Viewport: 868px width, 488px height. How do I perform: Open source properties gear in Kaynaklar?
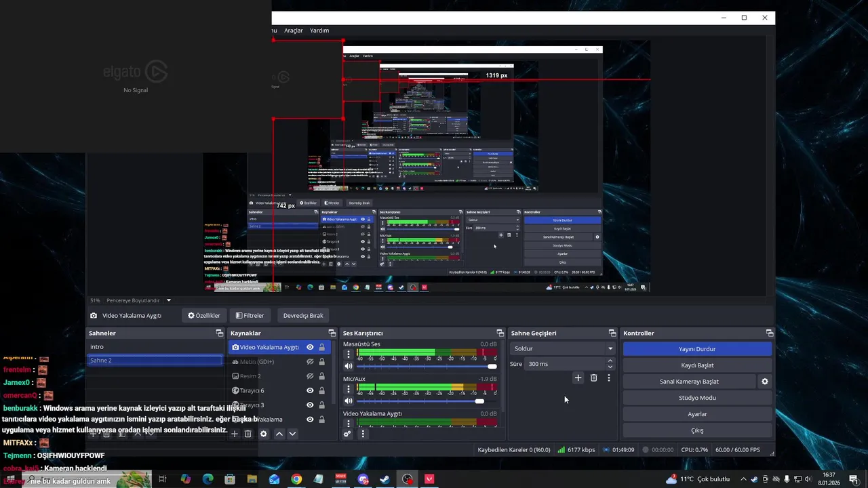(264, 434)
